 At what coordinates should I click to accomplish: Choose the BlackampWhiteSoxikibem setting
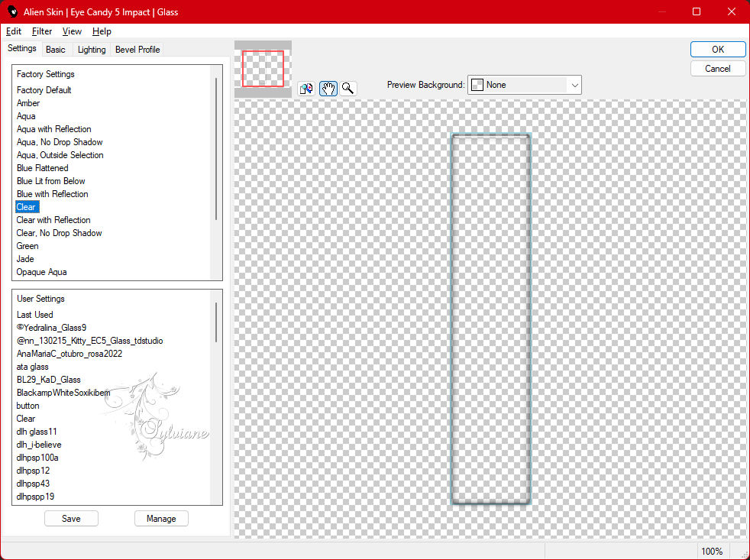coord(63,393)
